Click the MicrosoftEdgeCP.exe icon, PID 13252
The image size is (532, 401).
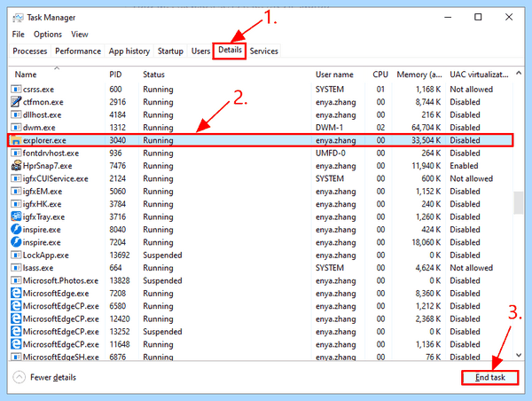pos(16,332)
